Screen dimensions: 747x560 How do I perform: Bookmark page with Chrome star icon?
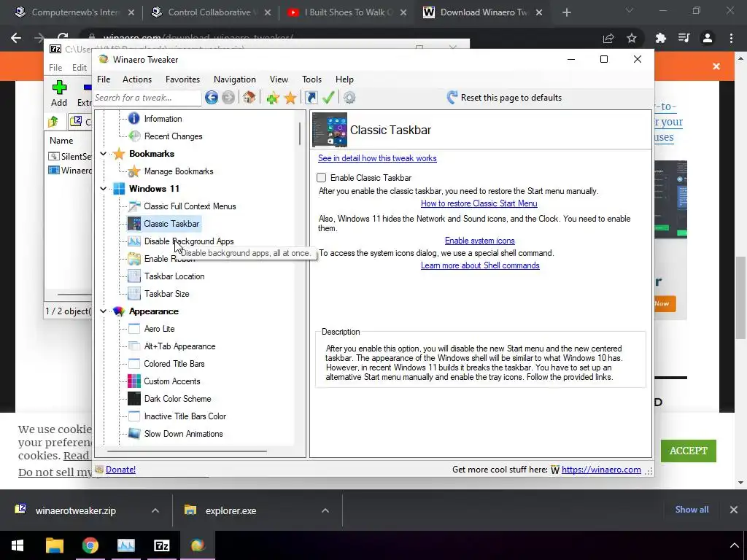tap(632, 38)
